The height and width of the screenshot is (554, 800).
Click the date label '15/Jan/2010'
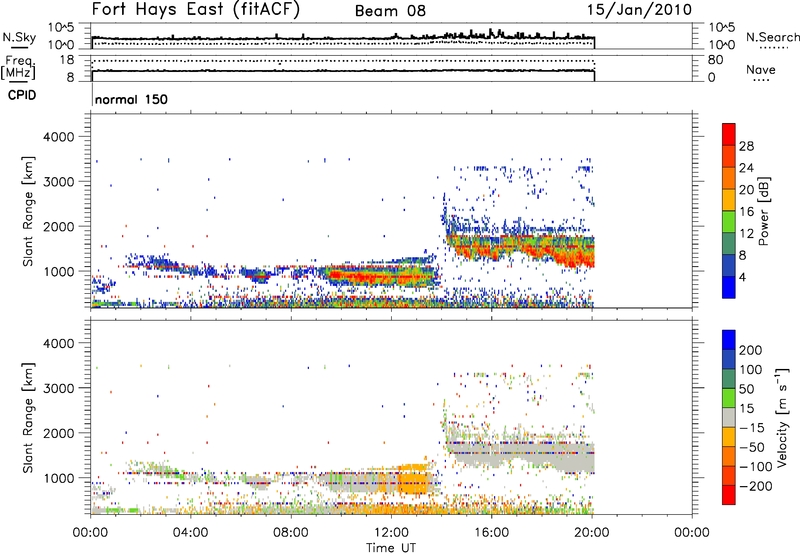639,10
